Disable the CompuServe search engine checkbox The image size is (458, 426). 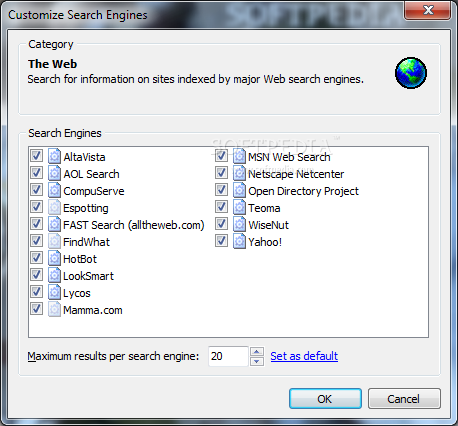coord(36,190)
